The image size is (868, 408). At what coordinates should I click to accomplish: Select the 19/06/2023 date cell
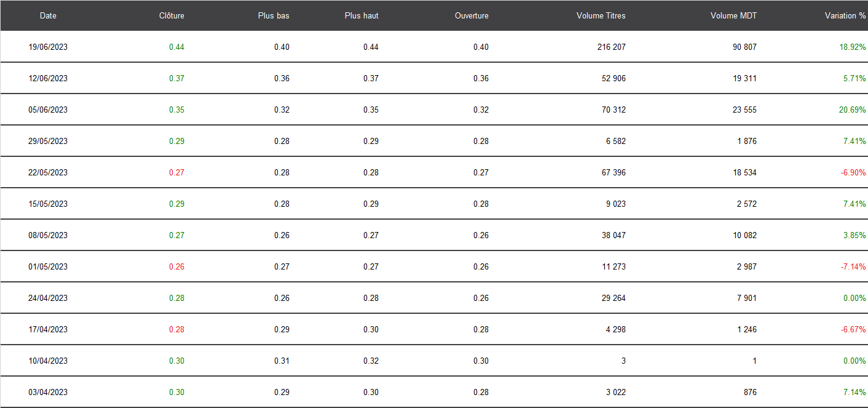[x=48, y=47]
